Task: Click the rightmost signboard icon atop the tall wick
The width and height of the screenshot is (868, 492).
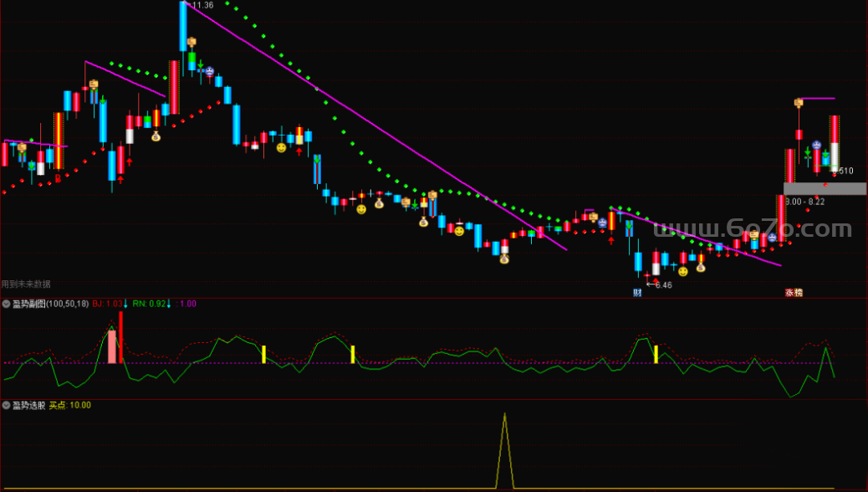Action: point(799,102)
